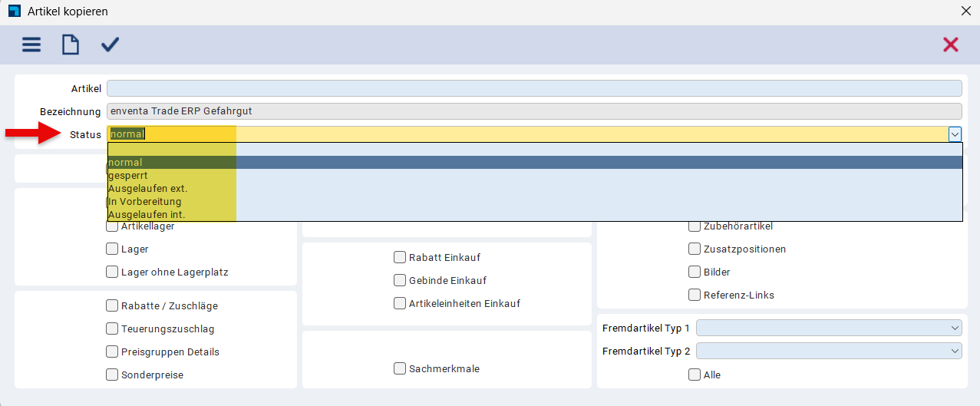The image size is (980, 406).
Task: Tick the Rabatt Einkauf checkbox
Action: [400, 257]
